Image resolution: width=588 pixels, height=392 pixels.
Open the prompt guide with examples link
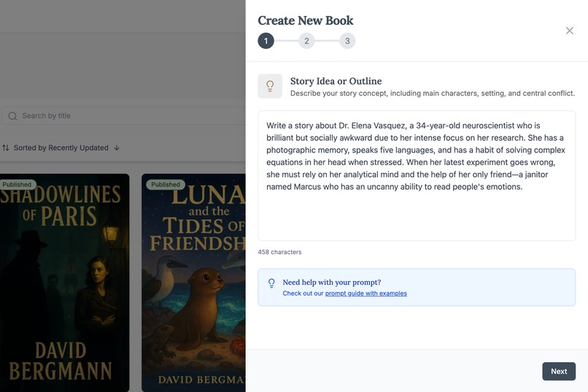coord(366,293)
